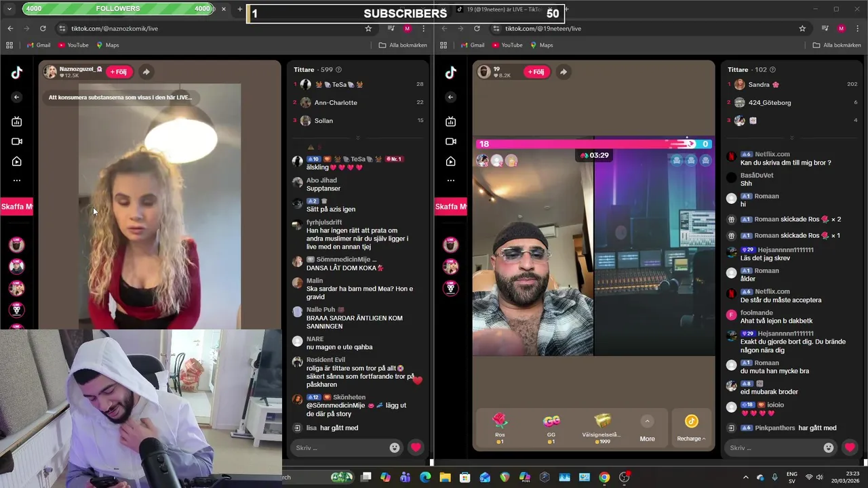Open 19 streamer profile avatar
This screenshot has height=488, width=868.
pyautogui.click(x=484, y=72)
